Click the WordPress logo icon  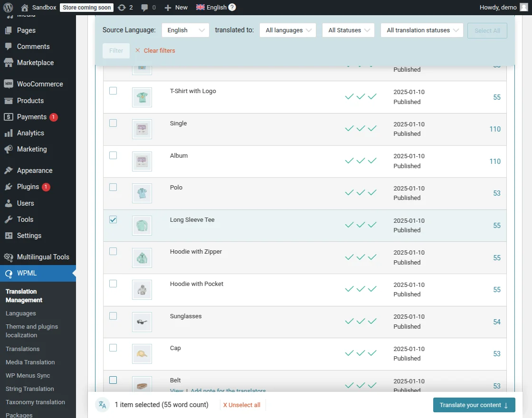[8, 7]
